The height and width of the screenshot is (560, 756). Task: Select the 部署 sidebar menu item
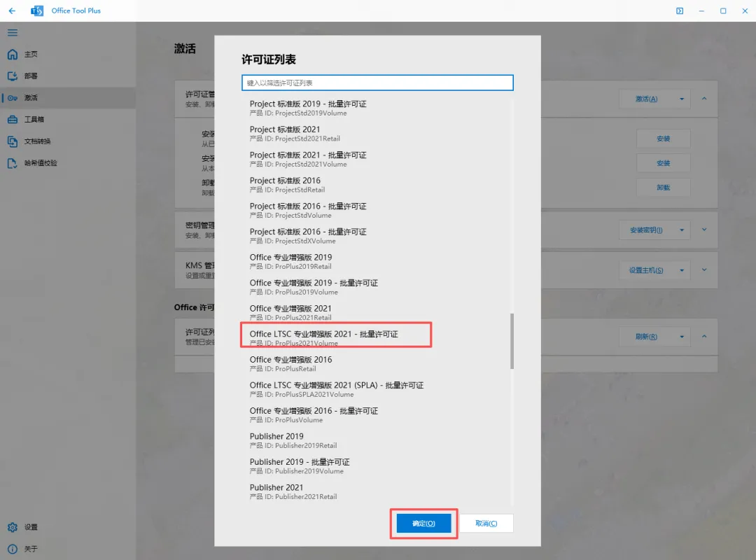coord(67,76)
